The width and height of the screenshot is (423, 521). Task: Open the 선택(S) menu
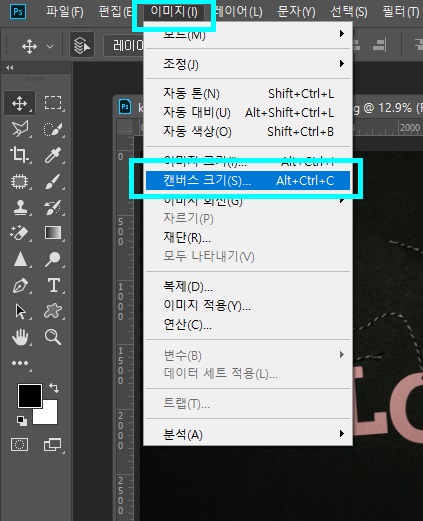349,12
